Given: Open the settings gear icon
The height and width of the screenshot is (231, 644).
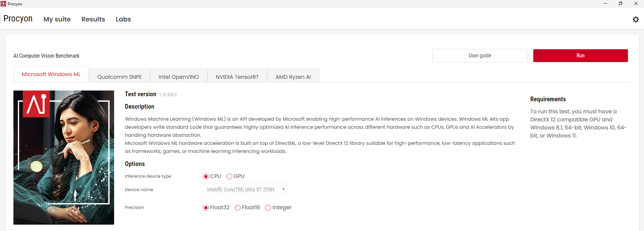Looking at the screenshot, I should tap(636, 19).
